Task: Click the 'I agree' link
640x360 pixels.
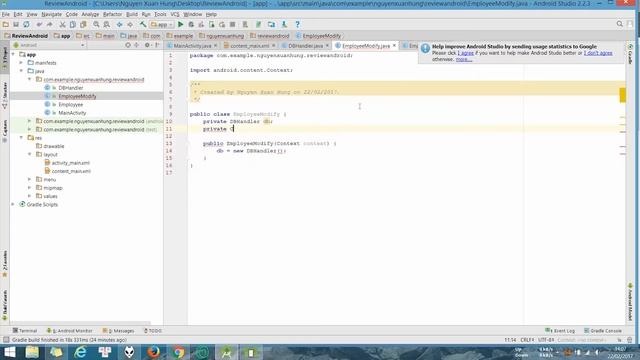Action: click(x=466, y=53)
